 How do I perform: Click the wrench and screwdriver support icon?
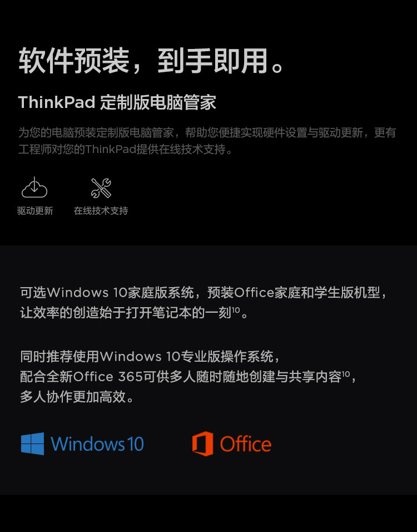(101, 188)
